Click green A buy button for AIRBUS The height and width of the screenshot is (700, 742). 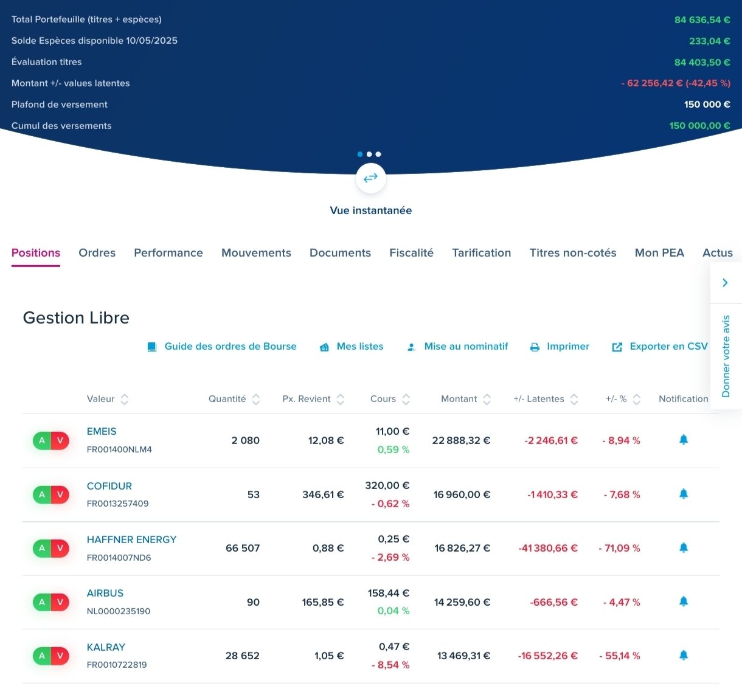(x=42, y=602)
